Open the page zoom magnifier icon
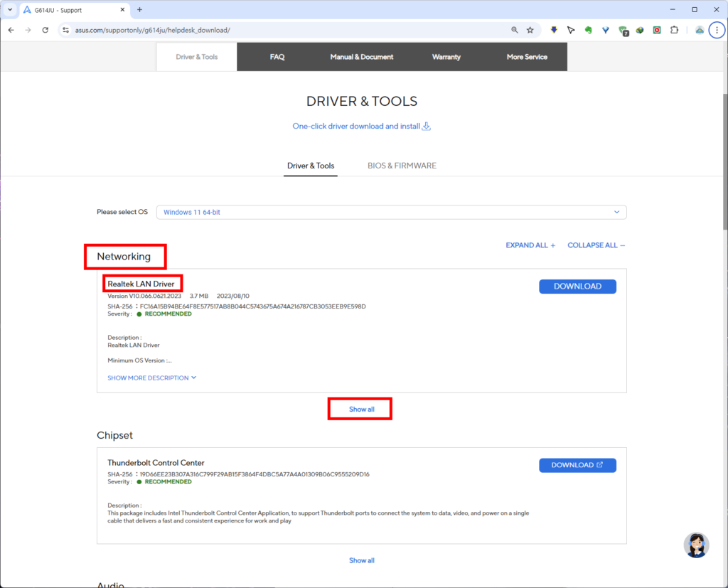 pyautogui.click(x=515, y=30)
